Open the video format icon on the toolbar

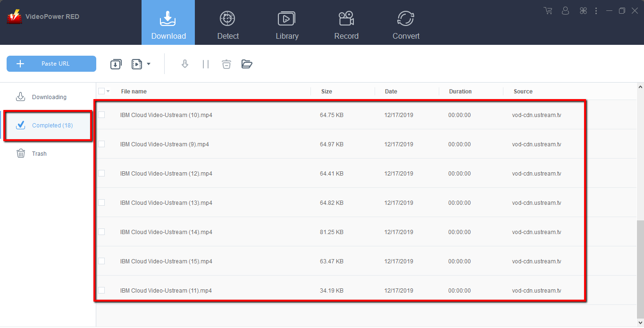(x=136, y=64)
